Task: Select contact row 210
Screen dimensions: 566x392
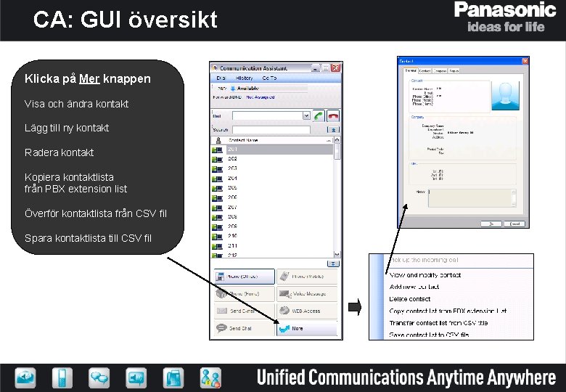Action: (x=272, y=237)
